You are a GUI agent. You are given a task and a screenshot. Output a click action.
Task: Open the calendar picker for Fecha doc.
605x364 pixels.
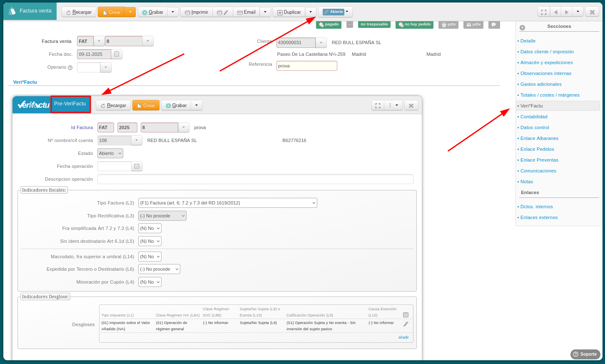point(117,54)
